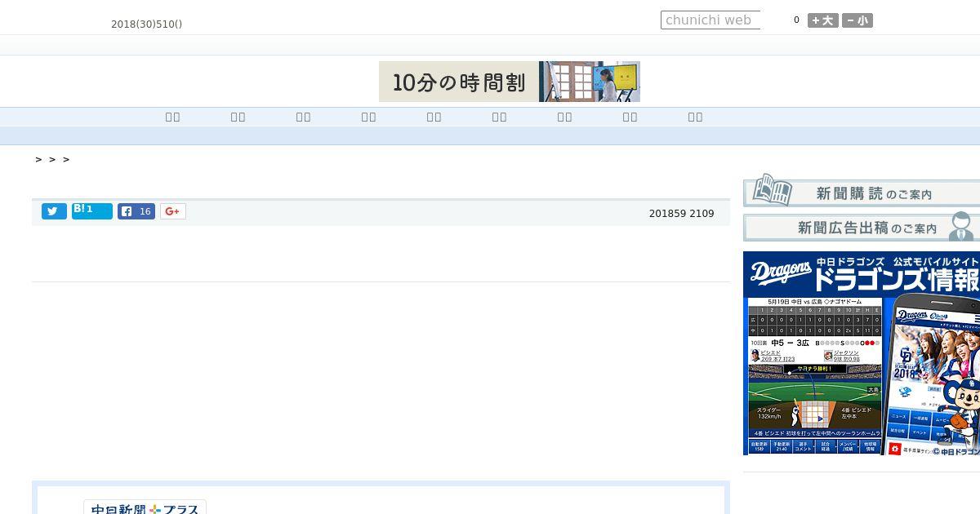This screenshot has width=980, height=514.
Task: Open the ドラゴンズ情報 Dragons mobile site ad
Action: (862, 353)
